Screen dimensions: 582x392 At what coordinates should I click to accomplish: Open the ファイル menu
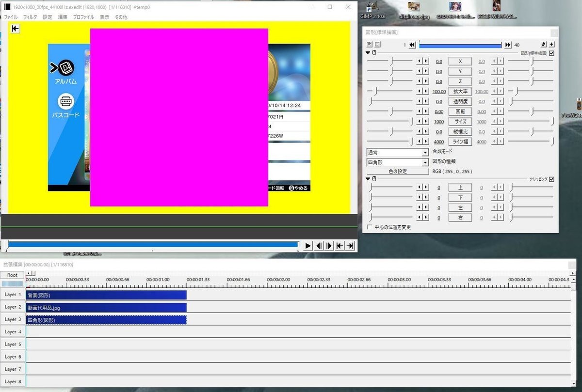[x=11, y=17]
